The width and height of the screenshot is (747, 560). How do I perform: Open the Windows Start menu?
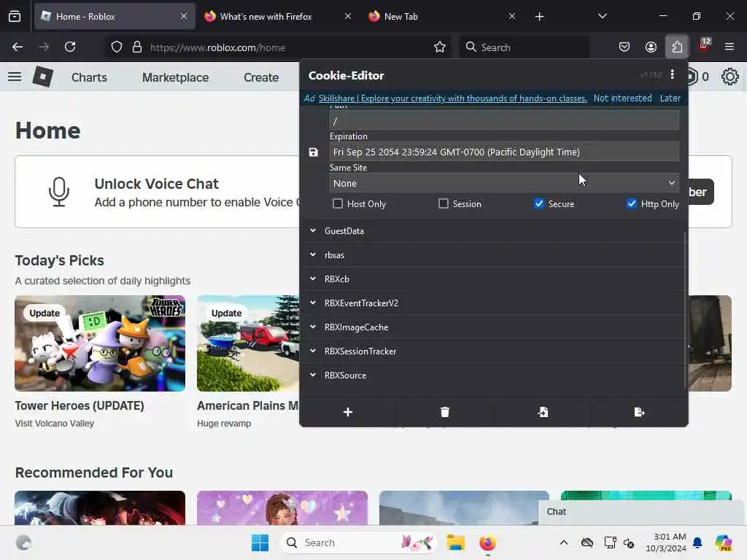click(260, 542)
